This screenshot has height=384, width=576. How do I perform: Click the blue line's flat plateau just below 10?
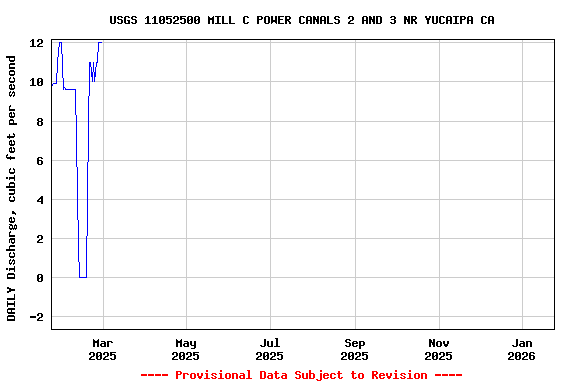70,89
